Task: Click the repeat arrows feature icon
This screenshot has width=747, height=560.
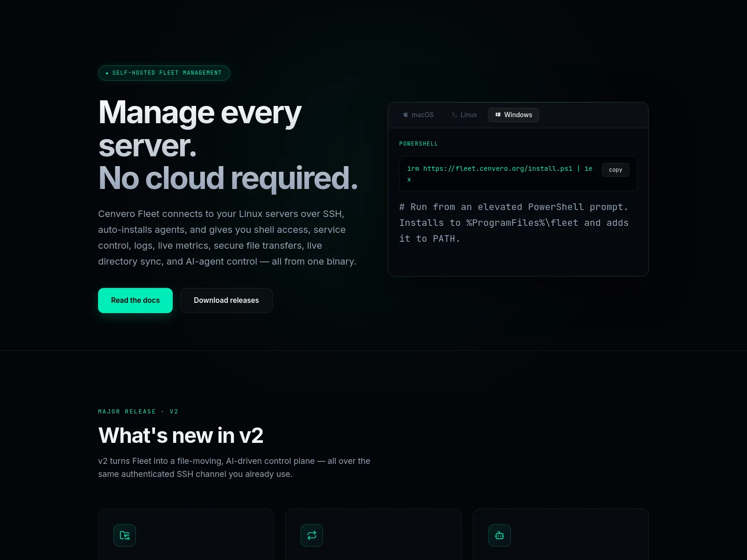Action: pyautogui.click(x=312, y=535)
